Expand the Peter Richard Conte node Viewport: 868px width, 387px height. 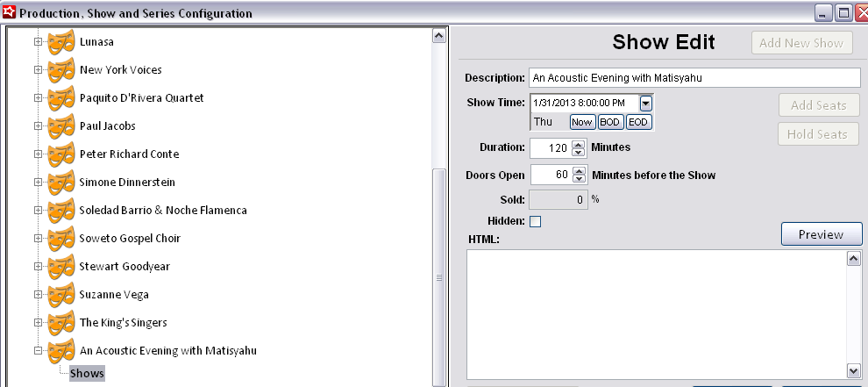click(38, 154)
